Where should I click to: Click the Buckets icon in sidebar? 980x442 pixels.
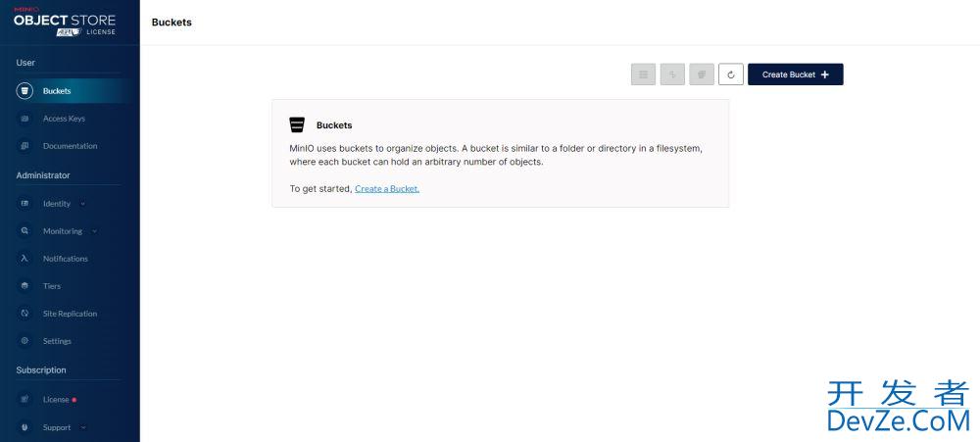24,90
